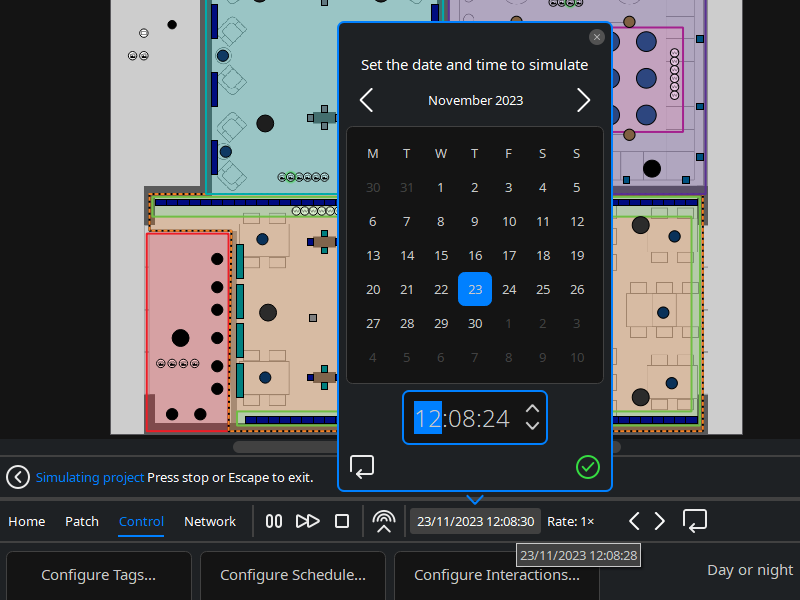The image size is (800, 600).
Task: Click the network broadcast antenna icon
Action: tap(384, 521)
